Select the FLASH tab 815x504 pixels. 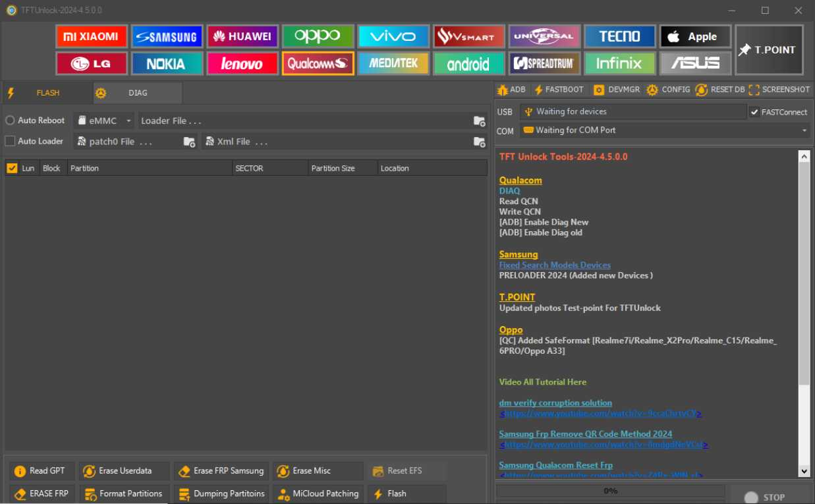(46, 93)
